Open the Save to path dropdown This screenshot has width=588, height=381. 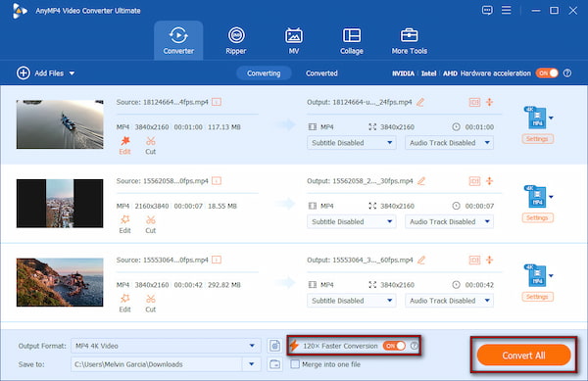(x=252, y=364)
